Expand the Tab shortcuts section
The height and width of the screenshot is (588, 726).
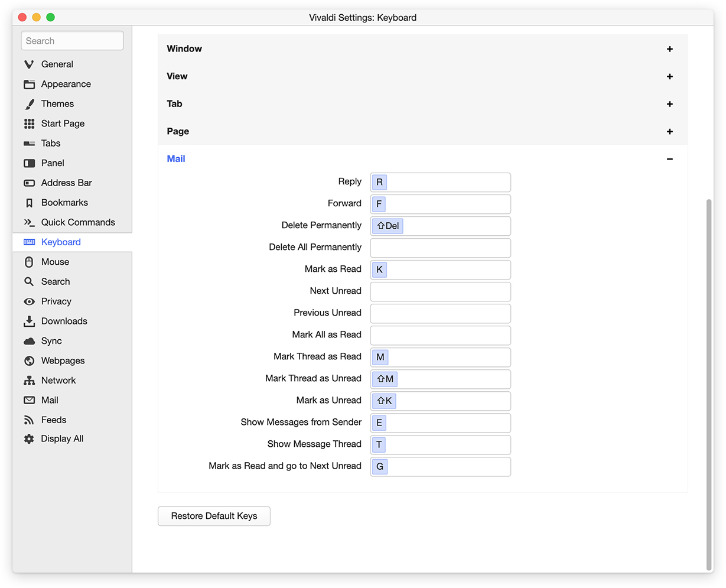click(670, 104)
